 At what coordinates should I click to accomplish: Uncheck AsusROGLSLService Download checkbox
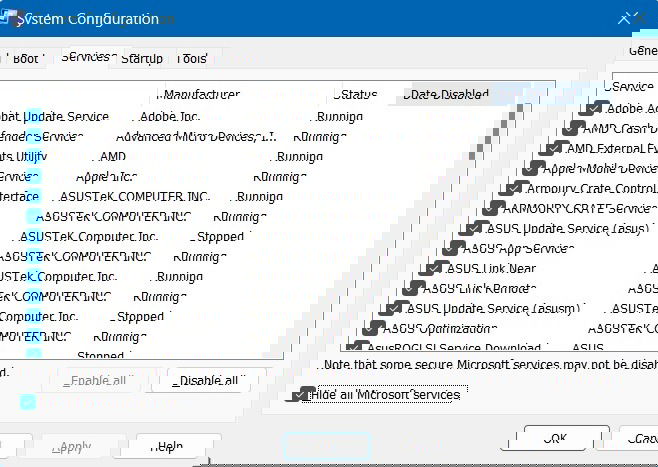355,347
